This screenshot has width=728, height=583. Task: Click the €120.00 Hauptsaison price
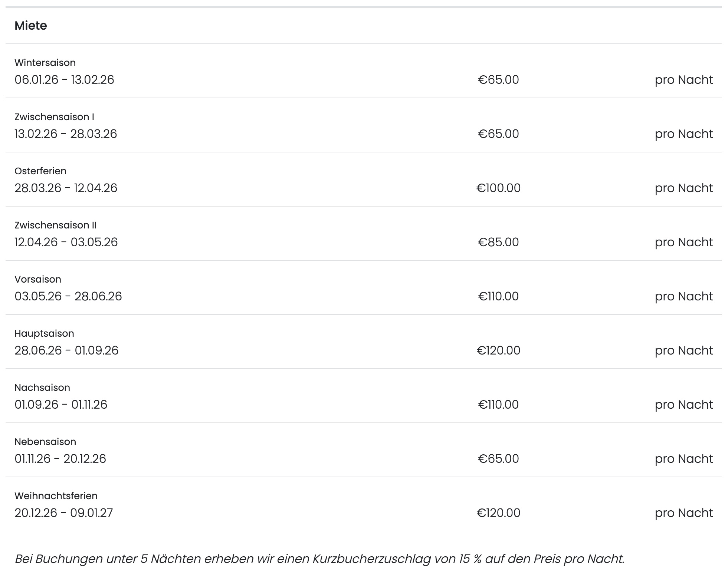498,350
